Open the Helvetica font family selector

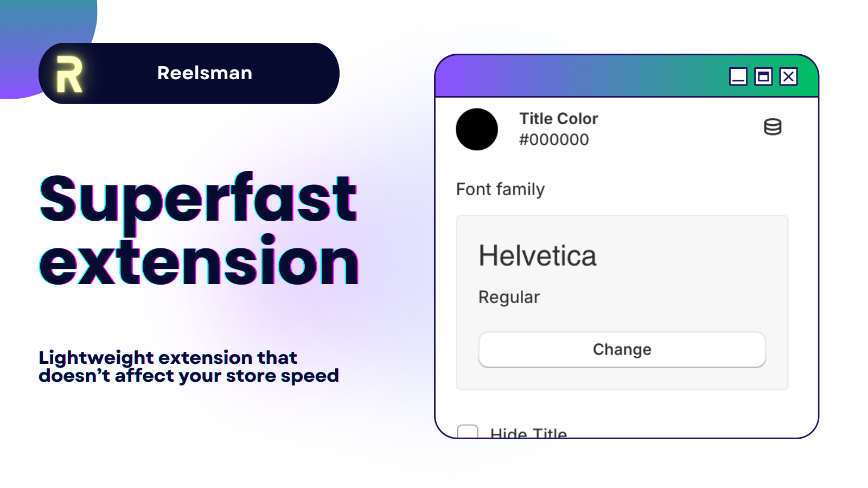pyautogui.click(x=538, y=255)
